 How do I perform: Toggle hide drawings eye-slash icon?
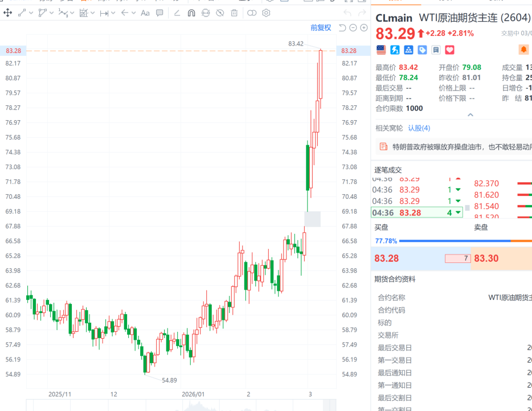coord(220,13)
